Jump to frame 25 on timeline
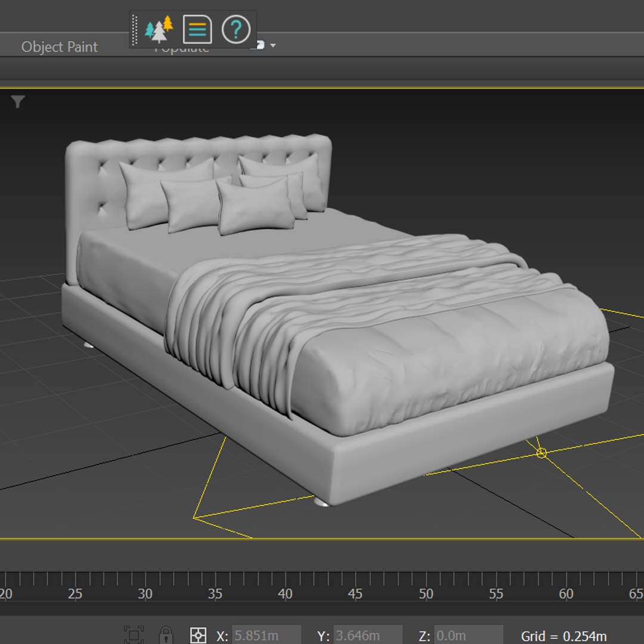 [75, 594]
